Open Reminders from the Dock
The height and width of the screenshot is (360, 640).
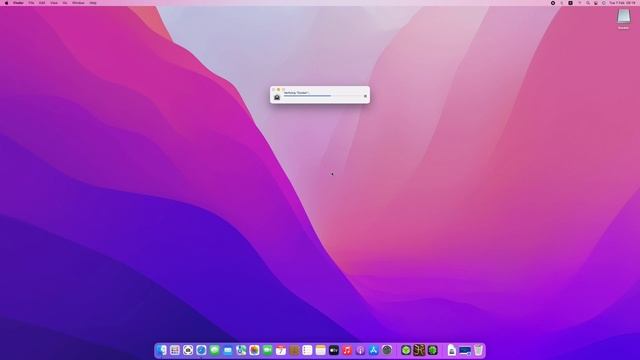[307, 350]
